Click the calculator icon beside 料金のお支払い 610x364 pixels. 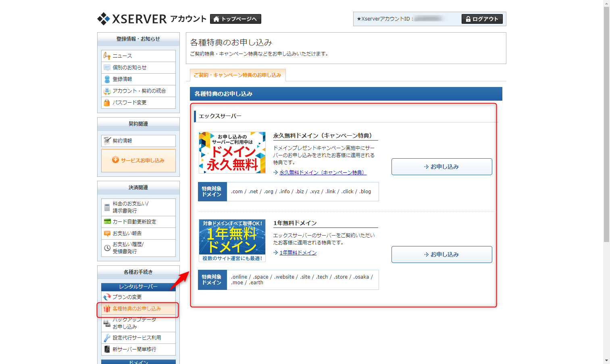pyautogui.click(x=107, y=207)
